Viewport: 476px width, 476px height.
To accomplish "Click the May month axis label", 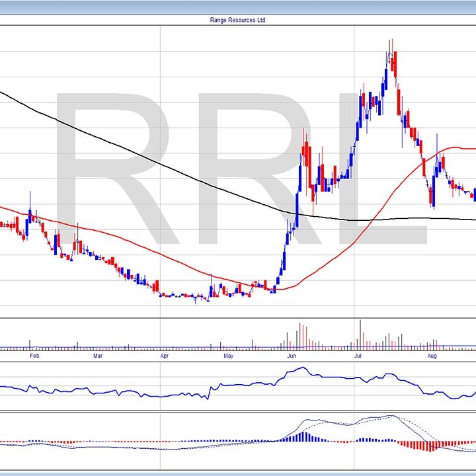I will pyautogui.click(x=228, y=356).
